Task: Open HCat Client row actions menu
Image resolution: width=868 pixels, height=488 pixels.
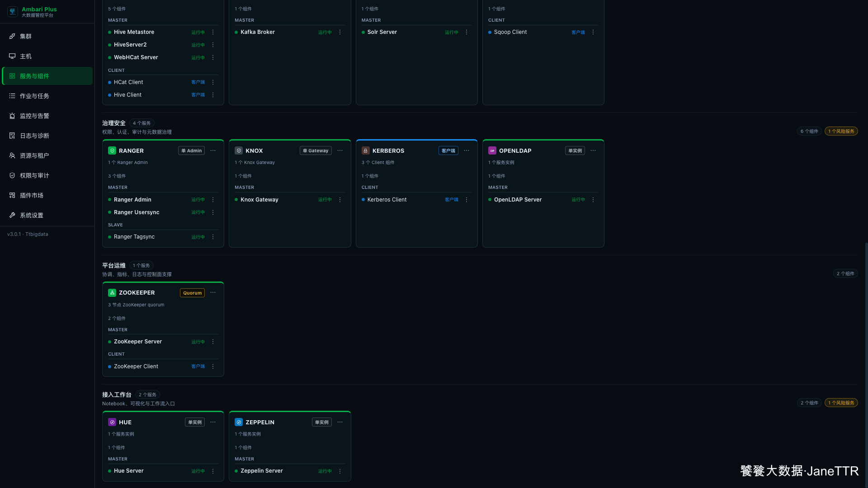Action: pyautogui.click(x=213, y=82)
